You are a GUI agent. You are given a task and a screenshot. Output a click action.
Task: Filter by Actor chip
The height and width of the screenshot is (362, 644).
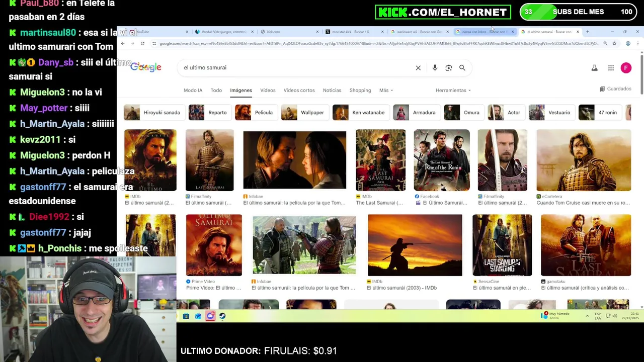(x=506, y=113)
